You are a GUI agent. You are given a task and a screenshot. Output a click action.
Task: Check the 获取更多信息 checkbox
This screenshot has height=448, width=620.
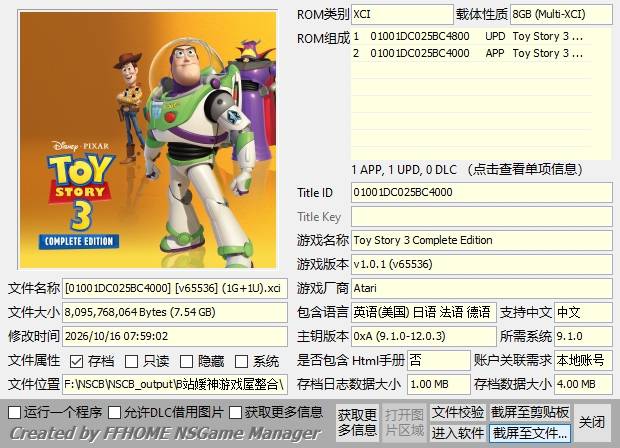click(x=235, y=412)
